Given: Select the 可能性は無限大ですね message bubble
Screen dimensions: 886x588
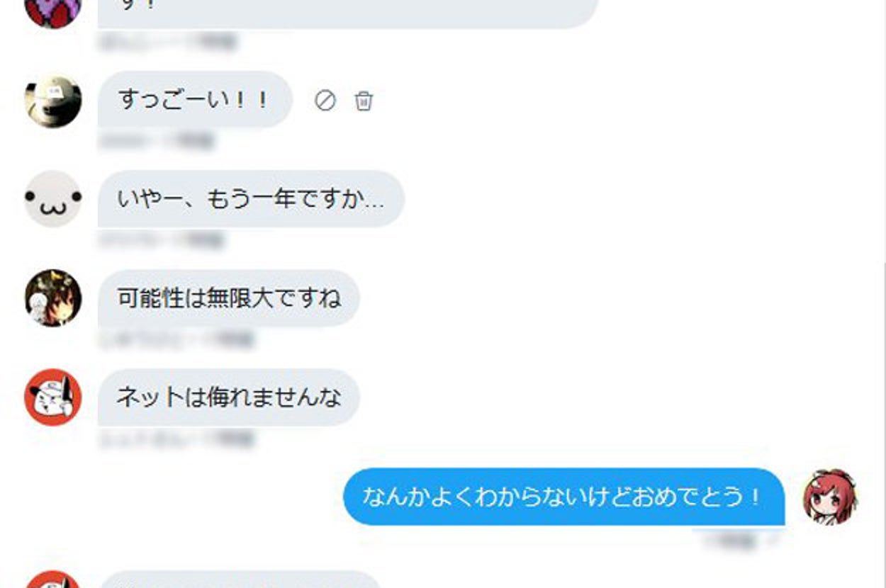Looking at the screenshot, I should pos(229,298).
